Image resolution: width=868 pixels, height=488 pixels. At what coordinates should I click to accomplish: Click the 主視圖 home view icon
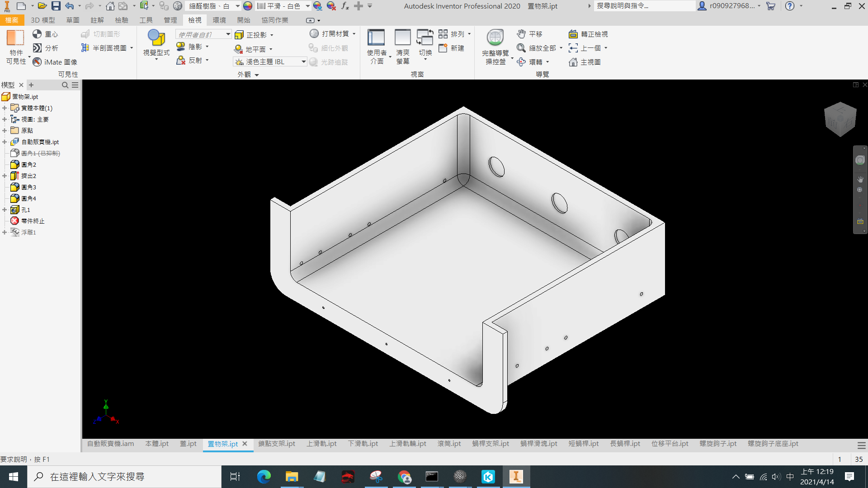pyautogui.click(x=573, y=62)
